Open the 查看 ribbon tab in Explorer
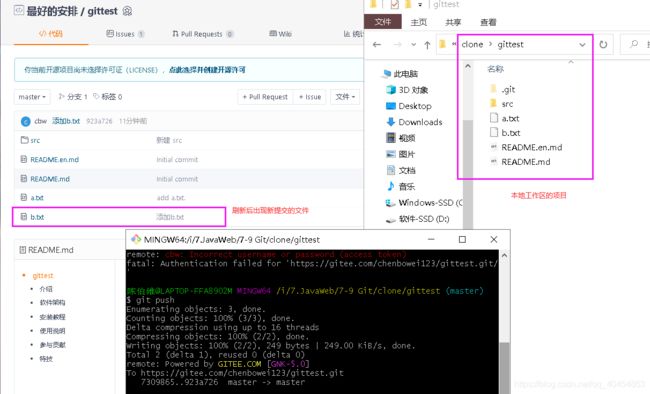The width and height of the screenshot is (650, 394). tap(488, 22)
